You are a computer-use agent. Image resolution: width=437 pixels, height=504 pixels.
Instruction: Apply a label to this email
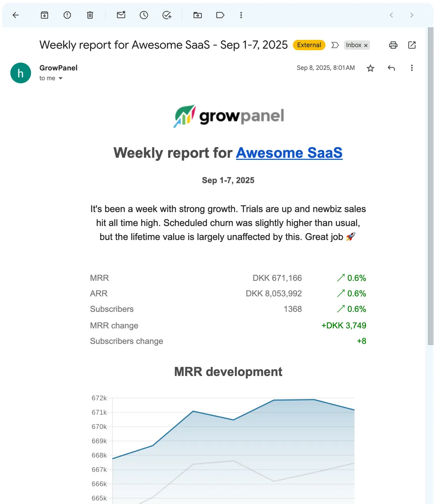tap(220, 15)
